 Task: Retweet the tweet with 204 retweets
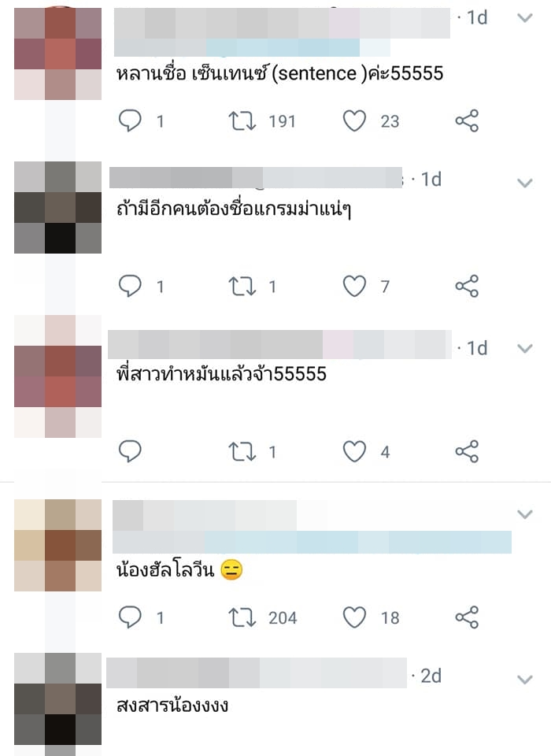pyautogui.click(x=242, y=617)
